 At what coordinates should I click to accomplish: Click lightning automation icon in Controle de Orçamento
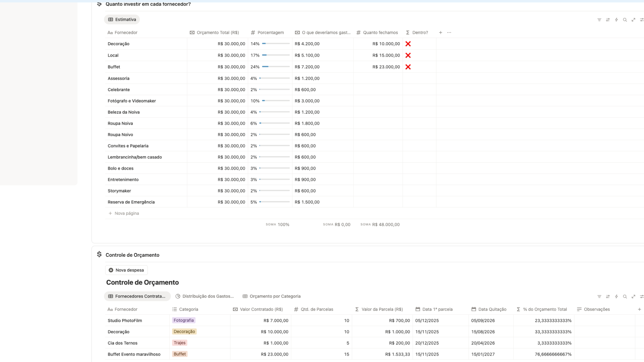(x=616, y=297)
